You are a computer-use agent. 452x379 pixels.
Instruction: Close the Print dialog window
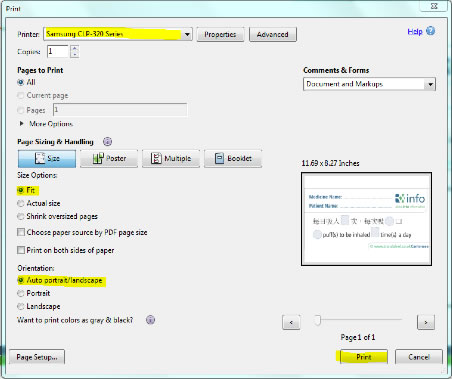coord(434,6)
